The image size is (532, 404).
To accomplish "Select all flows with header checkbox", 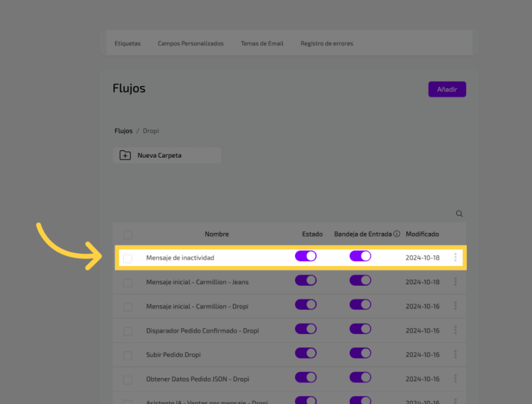I will tap(128, 234).
